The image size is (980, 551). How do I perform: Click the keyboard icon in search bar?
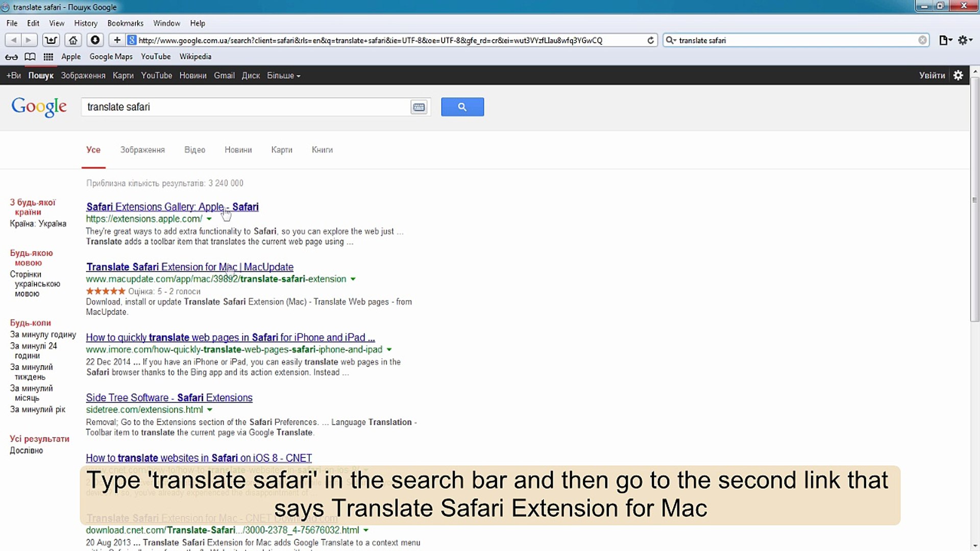(x=419, y=106)
